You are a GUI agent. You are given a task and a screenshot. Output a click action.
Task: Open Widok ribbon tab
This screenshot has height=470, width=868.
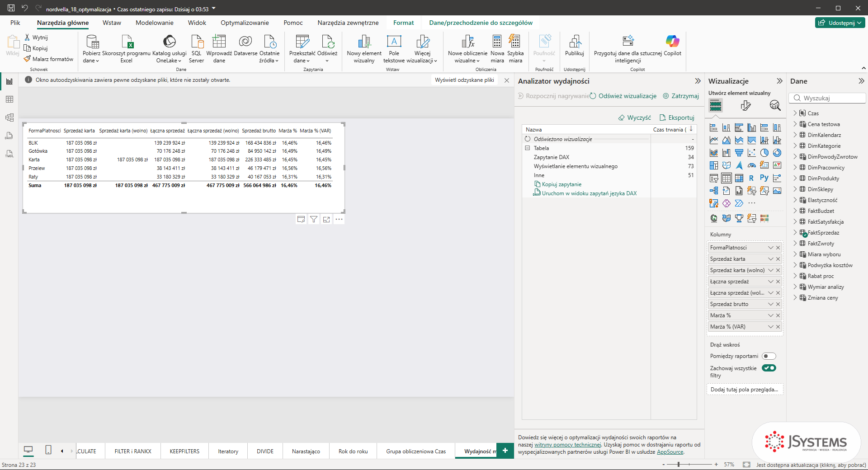(x=197, y=23)
